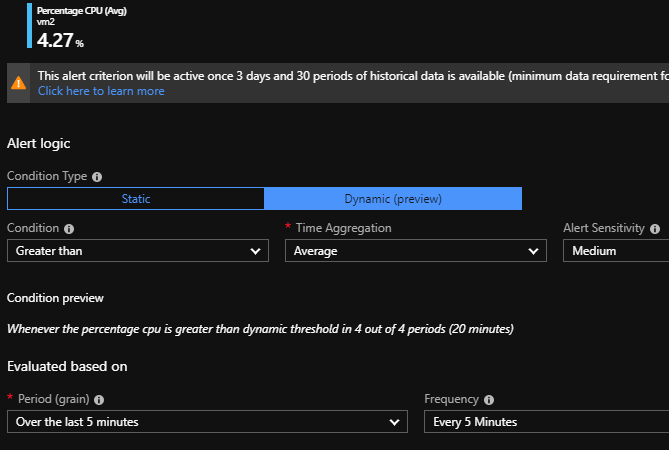Click info icon beside Condition Type
This screenshot has width=669, height=450.
(97, 177)
